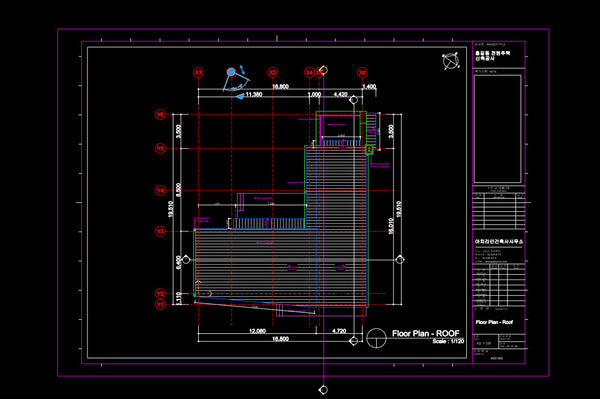
Task: Select the 4,720 dimension text
Action: [339, 331]
